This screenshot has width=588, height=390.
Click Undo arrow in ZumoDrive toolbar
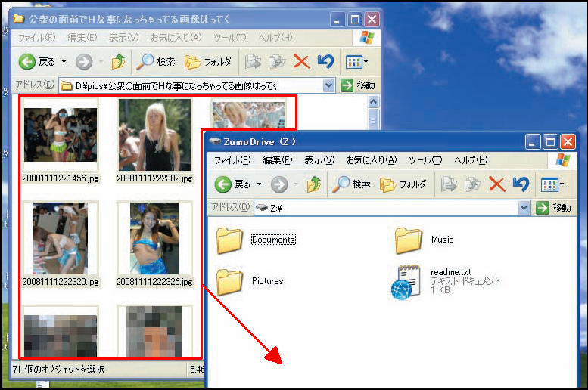pos(521,184)
